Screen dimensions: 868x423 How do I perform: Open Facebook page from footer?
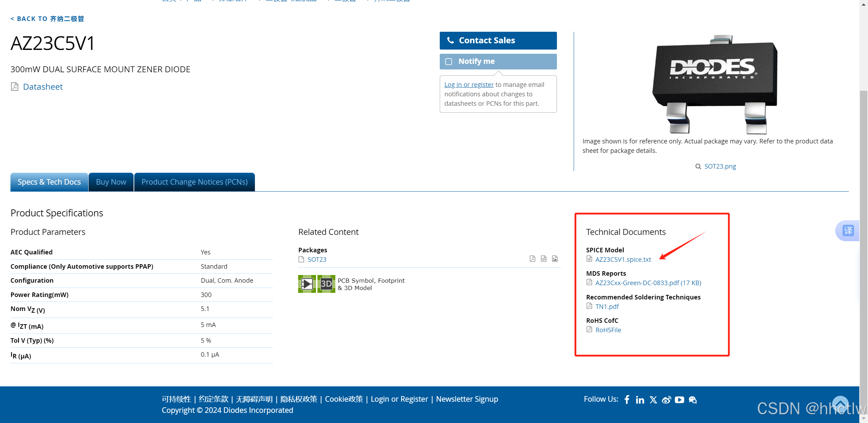click(x=627, y=399)
